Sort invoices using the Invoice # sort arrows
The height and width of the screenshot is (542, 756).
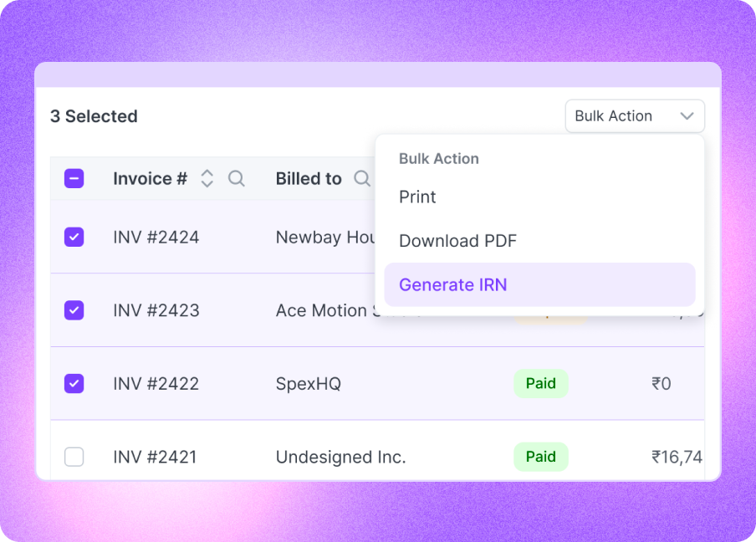pos(207,178)
